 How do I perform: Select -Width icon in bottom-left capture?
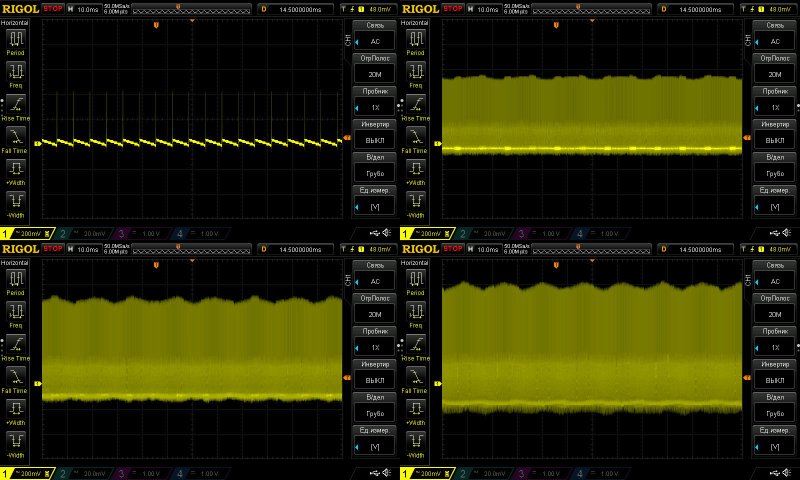coord(16,441)
